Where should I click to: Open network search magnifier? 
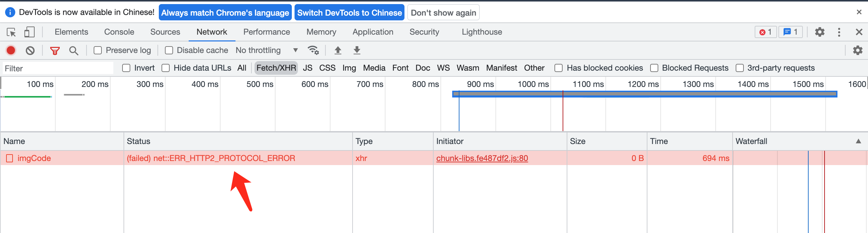74,51
